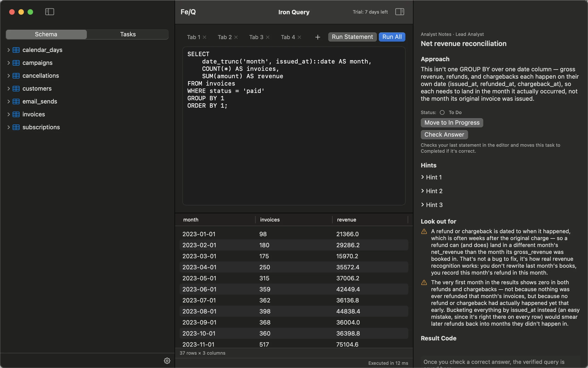Screen dimensions: 588x368
Task: Open Tab 3
Action: tap(256, 37)
